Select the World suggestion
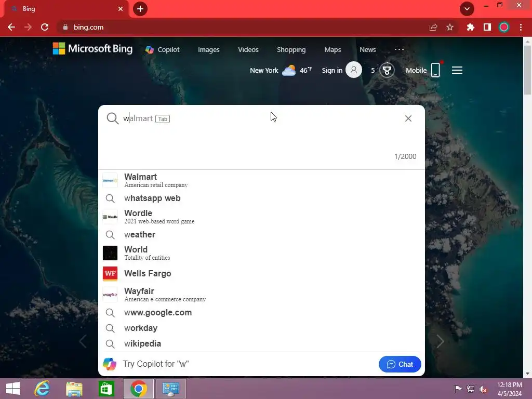Screen dimensions: 532x399 (261, 253)
